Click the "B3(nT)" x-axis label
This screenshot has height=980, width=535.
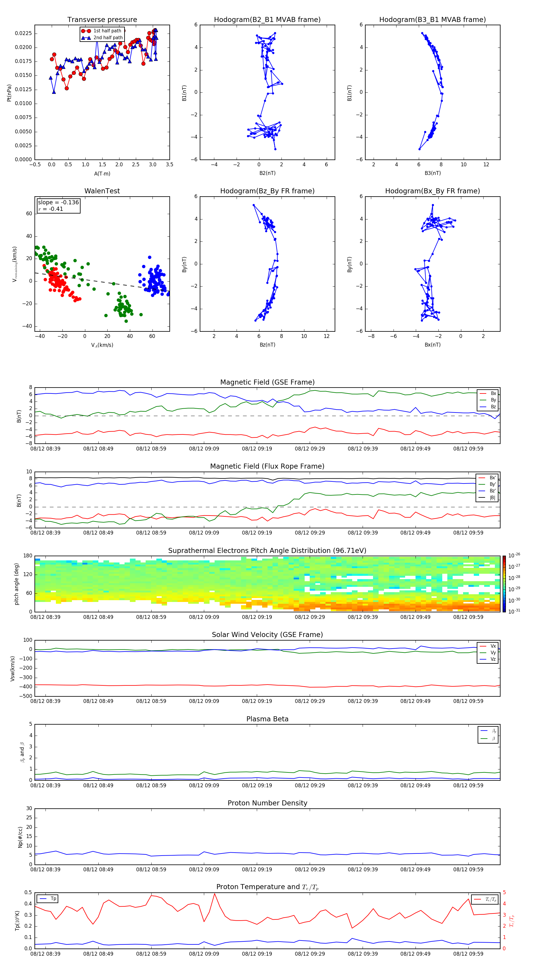[x=432, y=173]
